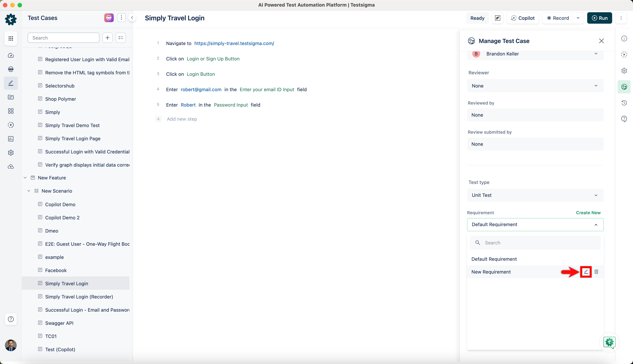Add a new test case with plus
The height and width of the screenshot is (364, 633).
pos(108,38)
